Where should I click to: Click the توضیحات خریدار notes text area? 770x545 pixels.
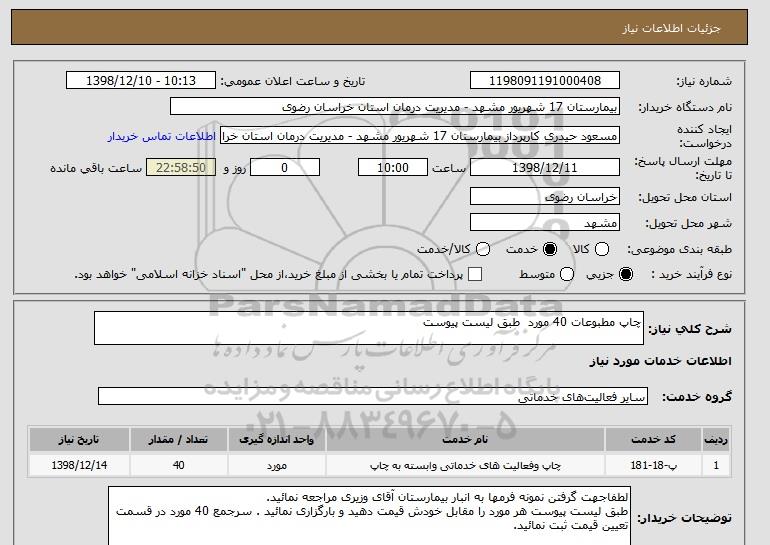[369, 516]
